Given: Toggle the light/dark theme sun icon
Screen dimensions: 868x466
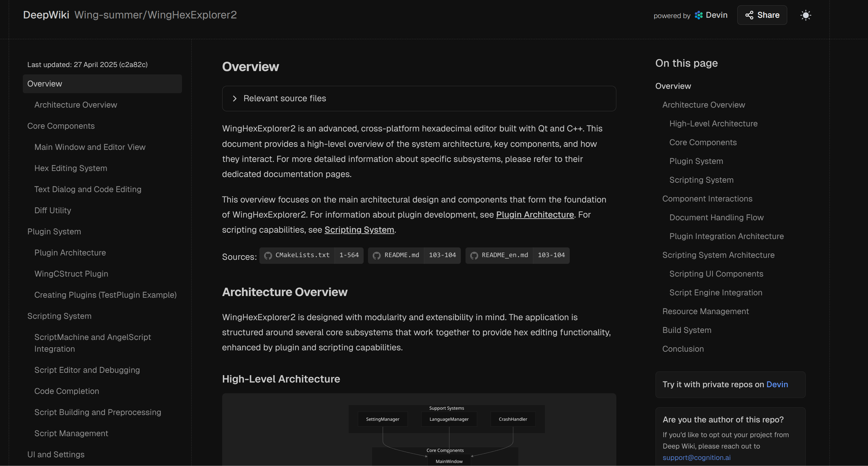Looking at the screenshot, I should click(x=805, y=15).
